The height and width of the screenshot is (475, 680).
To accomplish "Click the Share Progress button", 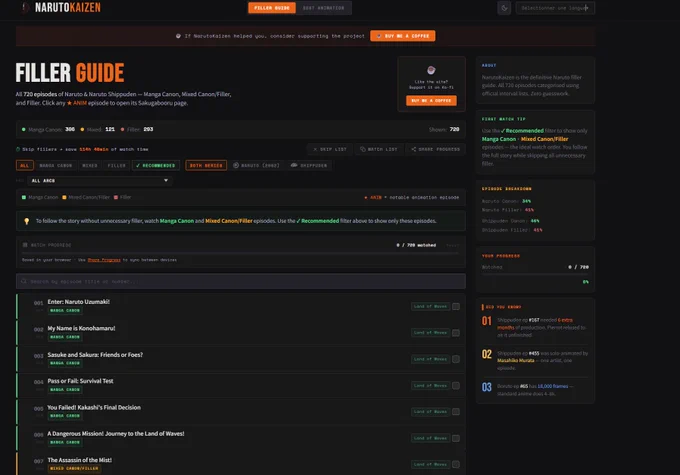I will click(435, 149).
